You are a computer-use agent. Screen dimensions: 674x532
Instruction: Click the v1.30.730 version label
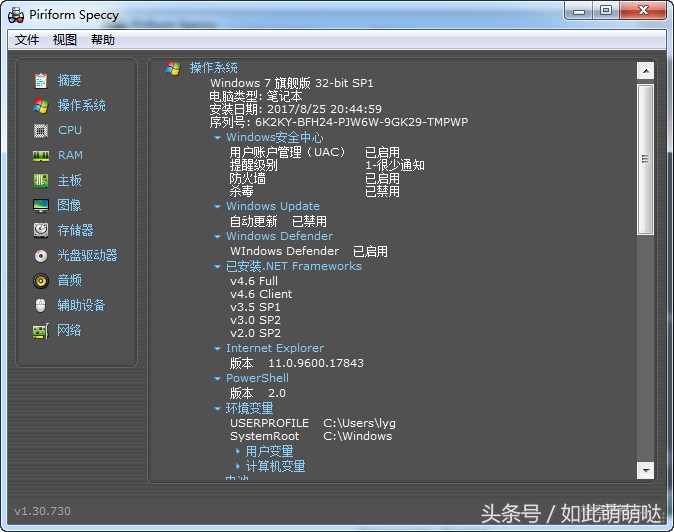(x=43, y=511)
